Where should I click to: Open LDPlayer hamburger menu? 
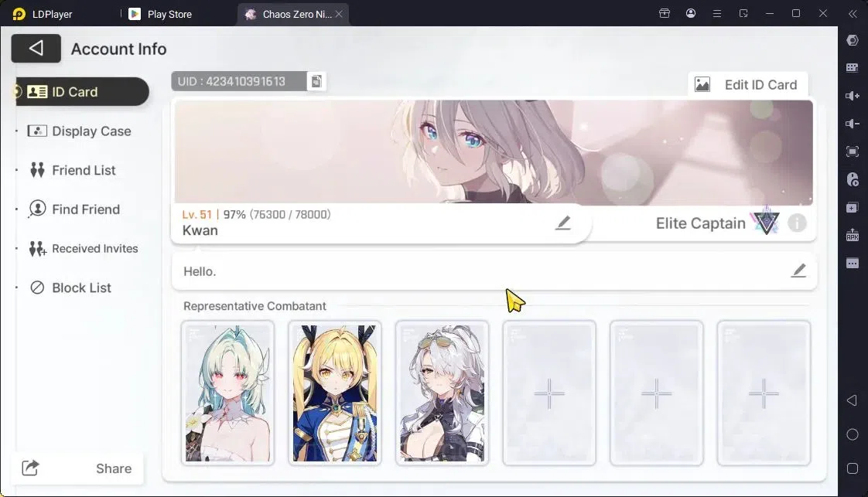click(x=717, y=13)
